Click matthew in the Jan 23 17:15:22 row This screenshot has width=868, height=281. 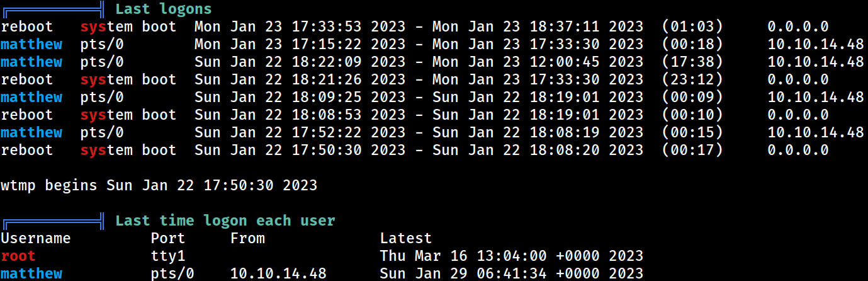(31, 44)
